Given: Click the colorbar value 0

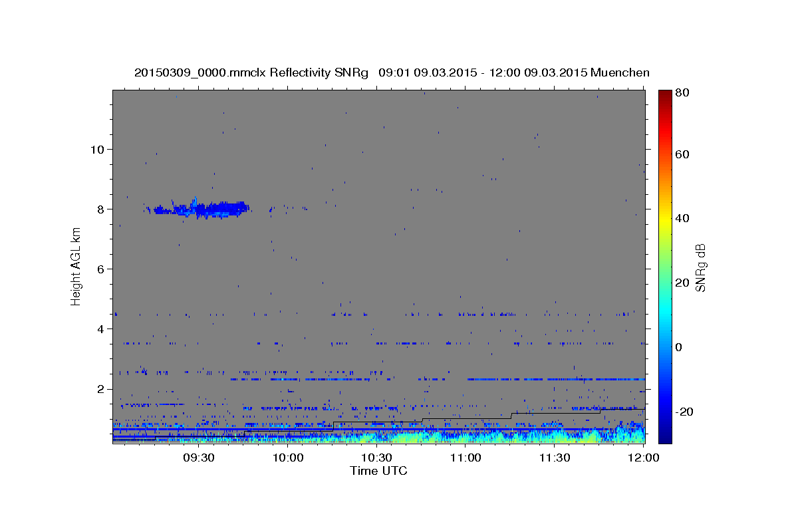Looking at the screenshot, I should (x=680, y=346).
